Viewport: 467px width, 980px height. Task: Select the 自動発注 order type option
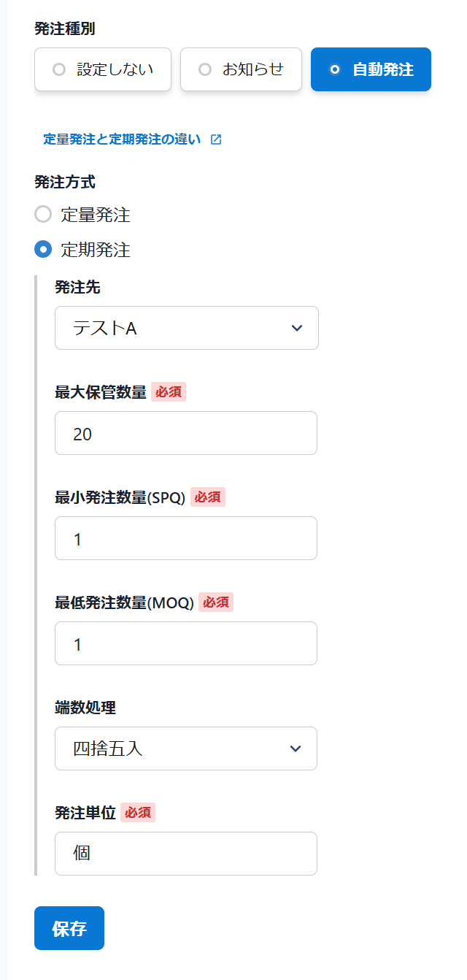371,69
